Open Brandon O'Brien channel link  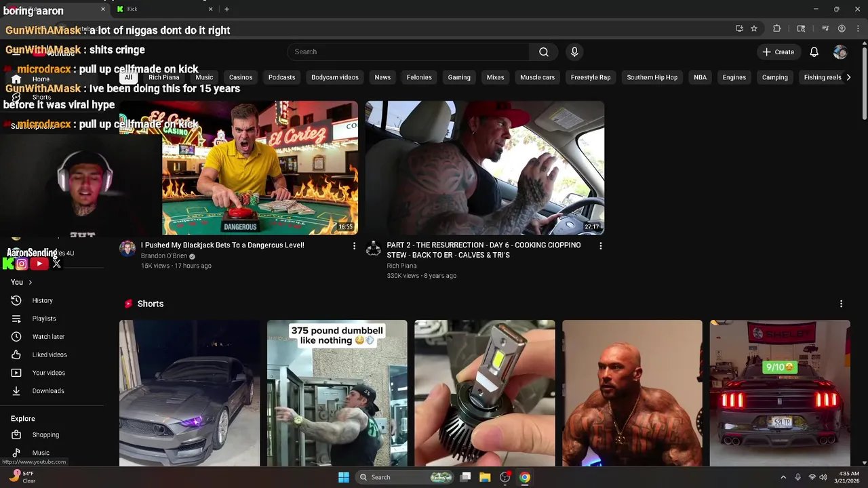click(163, 256)
